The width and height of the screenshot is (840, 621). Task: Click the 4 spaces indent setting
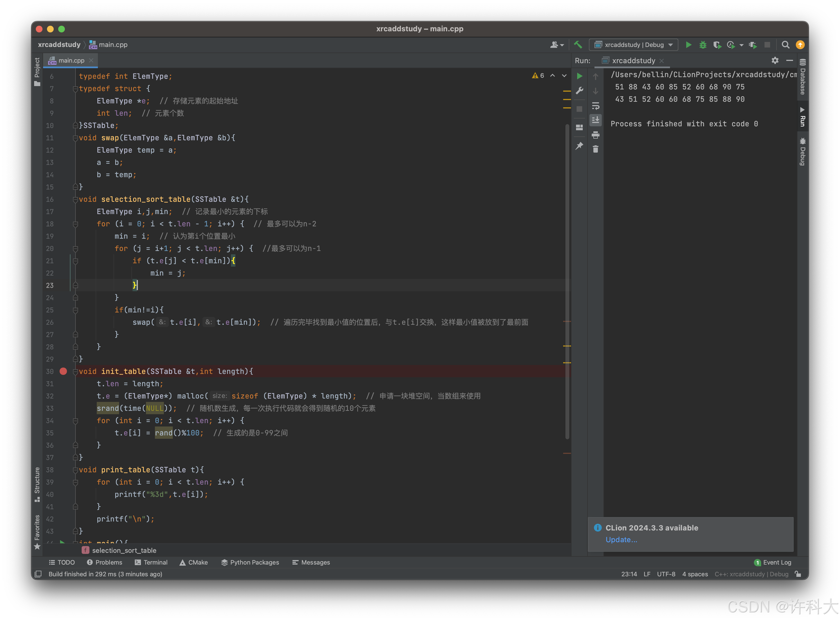tap(695, 574)
